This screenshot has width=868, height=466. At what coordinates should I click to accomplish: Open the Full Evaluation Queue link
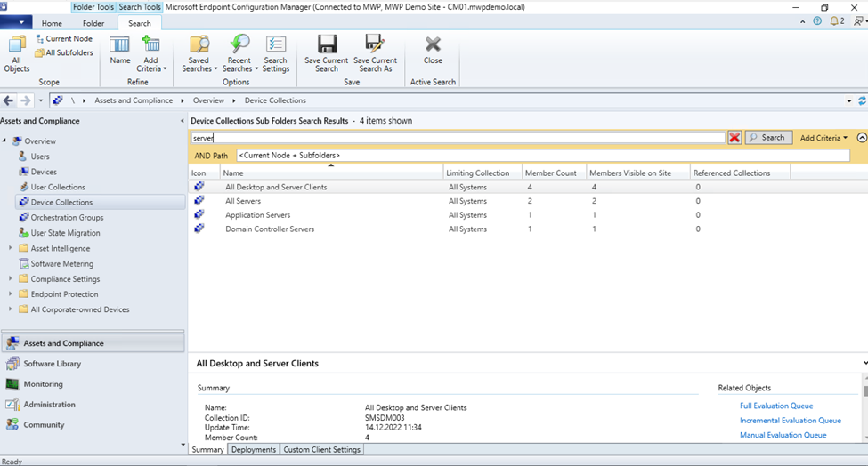point(776,406)
